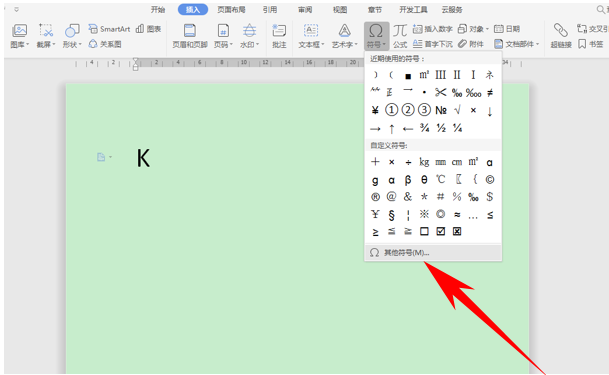
Task: Switch to the 页面布局 tab
Action: tap(231, 9)
